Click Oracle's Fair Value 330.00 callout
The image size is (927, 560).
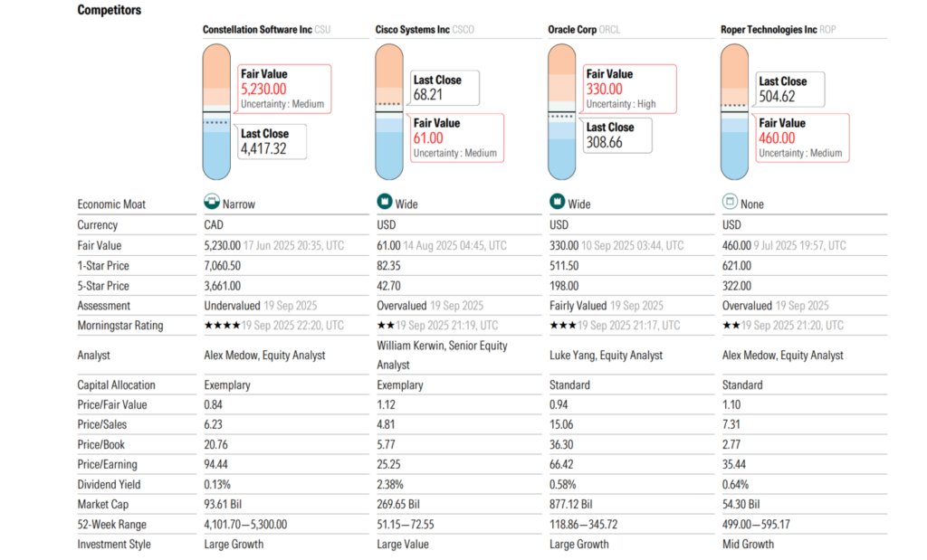coord(629,89)
